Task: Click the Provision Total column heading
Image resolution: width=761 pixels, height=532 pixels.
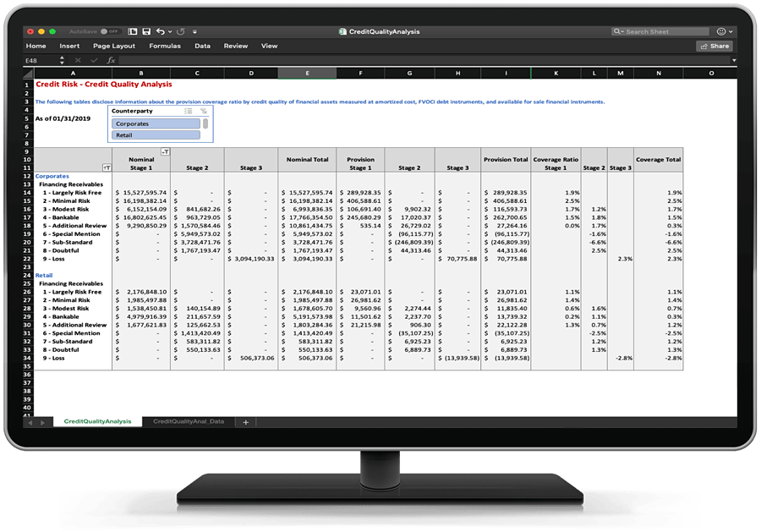Action: coord(506,159)
